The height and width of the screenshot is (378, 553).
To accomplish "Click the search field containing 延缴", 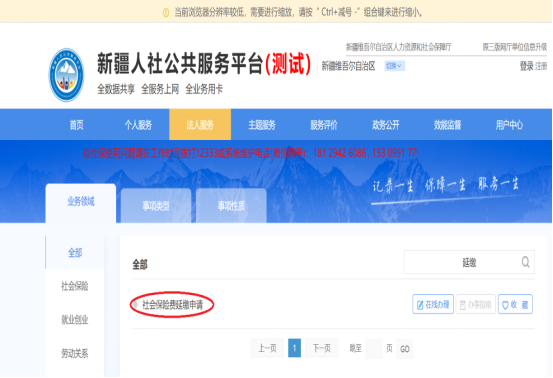I will pyautogui.click(x=469, y=262).
